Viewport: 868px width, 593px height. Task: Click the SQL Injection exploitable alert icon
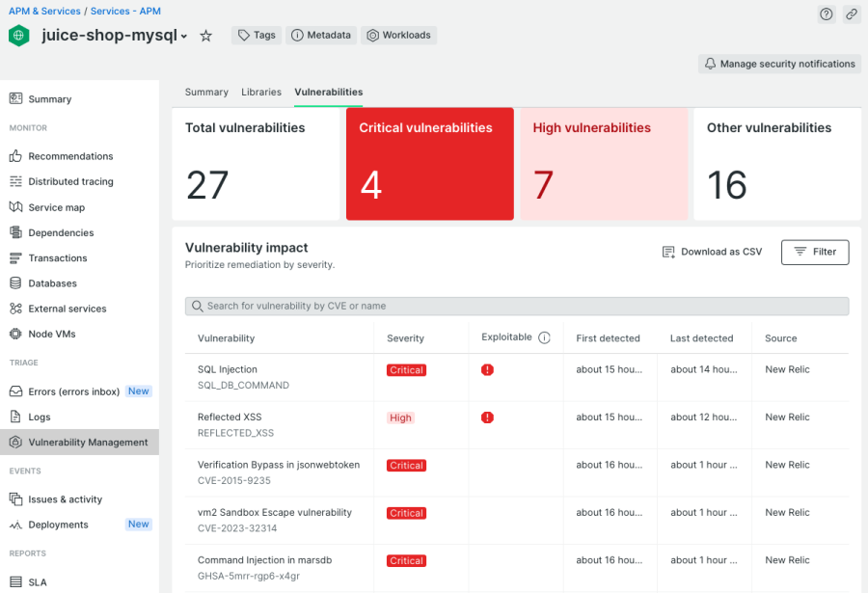tap(487, 369)
